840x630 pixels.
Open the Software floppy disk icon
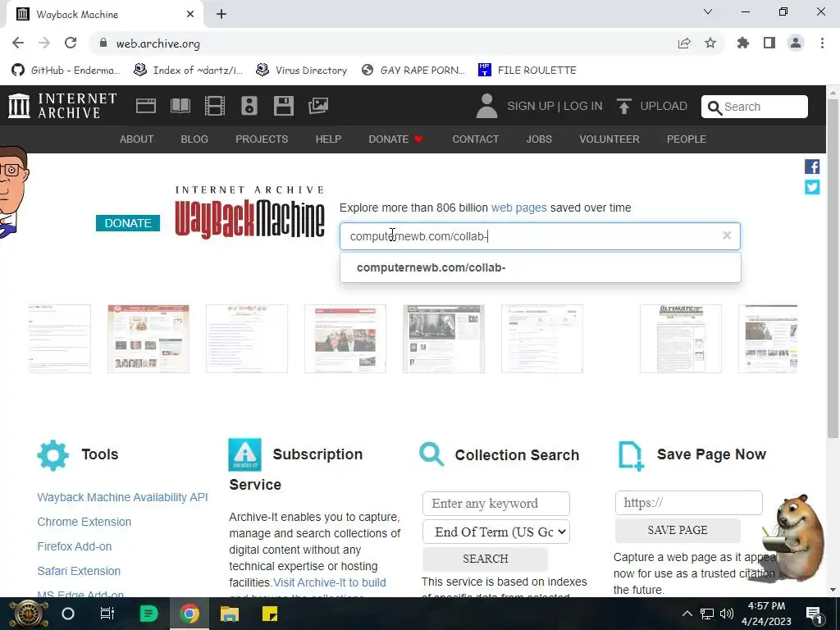click(x=283, y=106)
